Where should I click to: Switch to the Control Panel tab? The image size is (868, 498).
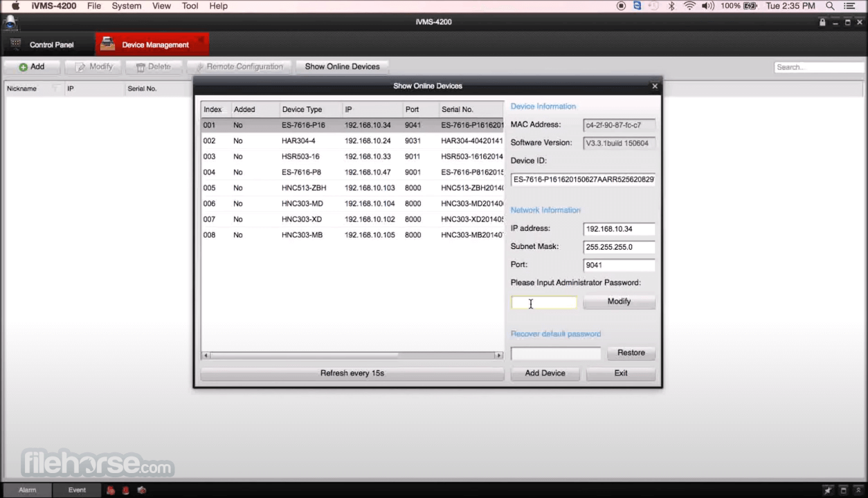click(47, 44)
